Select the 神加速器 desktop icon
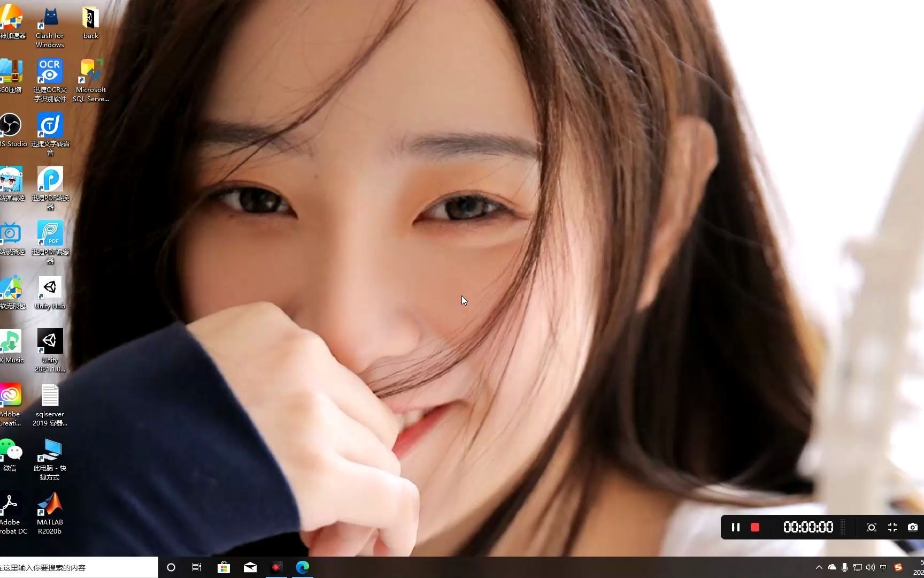 pyautogui.click(x=12, y=22)
